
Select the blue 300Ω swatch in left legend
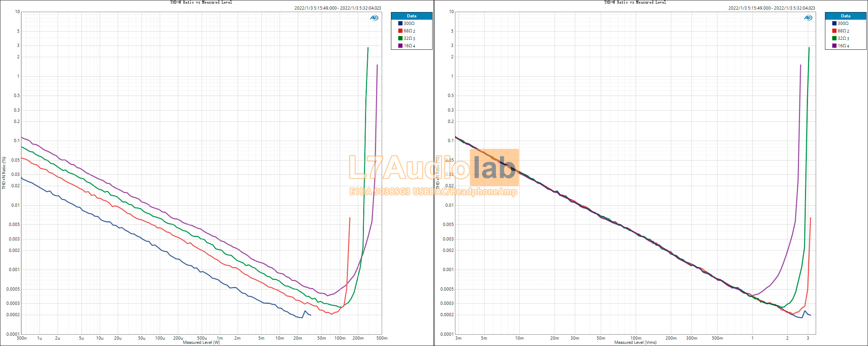coord(400,23)
